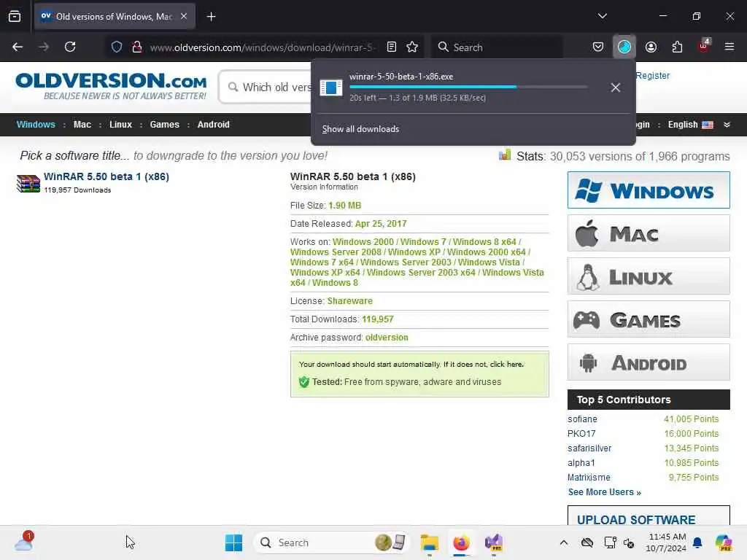Image resolution: width=747 pixels, height=560 pixels.
Task: Click the Games platform banner
Action: (649, 319)
